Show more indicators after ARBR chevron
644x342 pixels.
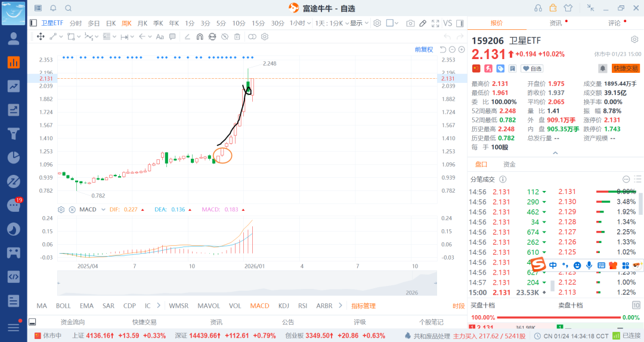(x=340, y=306)
